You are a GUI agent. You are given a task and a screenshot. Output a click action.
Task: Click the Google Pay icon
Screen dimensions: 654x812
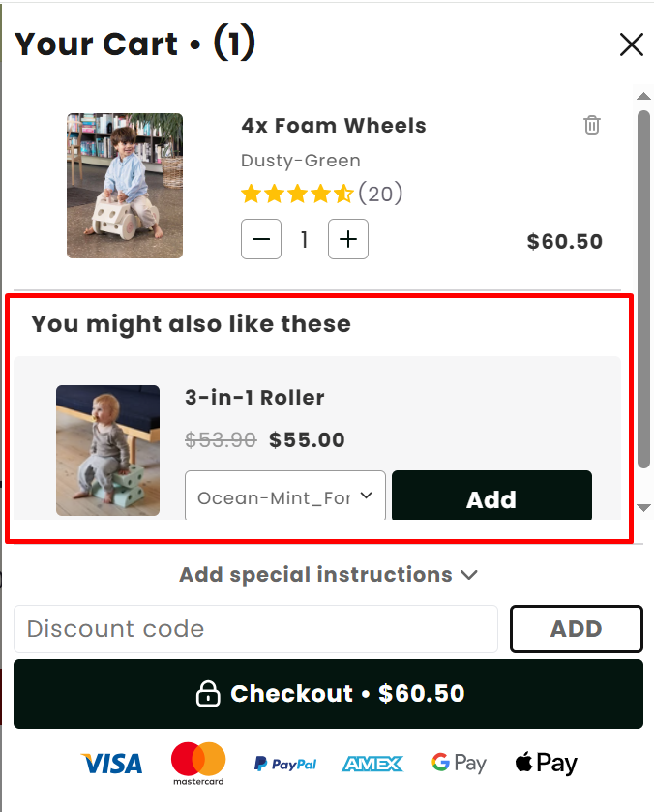(x=459, y=764)
